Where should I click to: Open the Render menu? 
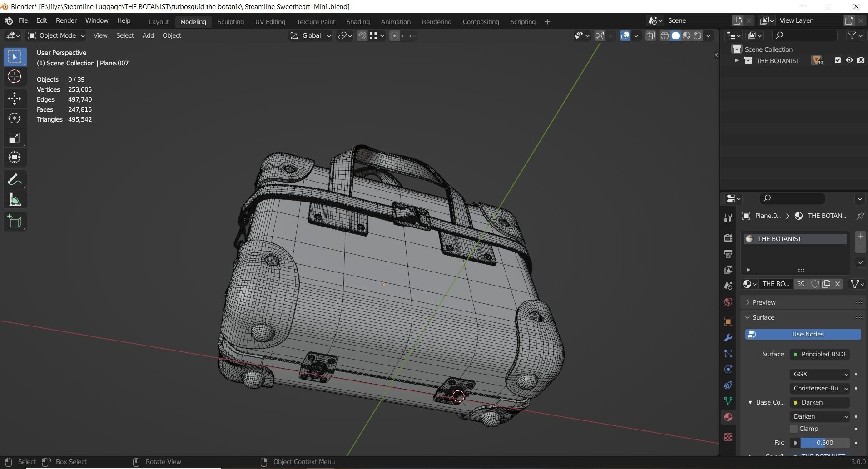66,20
